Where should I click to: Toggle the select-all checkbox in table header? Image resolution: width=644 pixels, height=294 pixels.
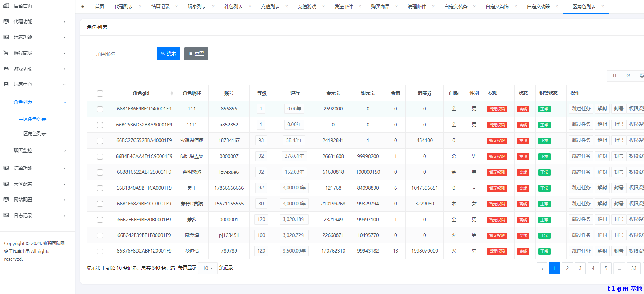[x=100, y=93]
